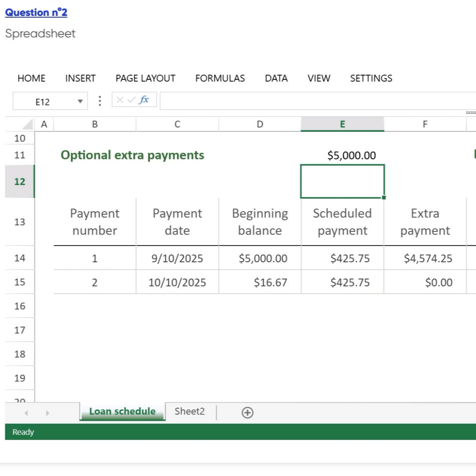Click the cancel X icon in formula bar

tap(120, 100)
